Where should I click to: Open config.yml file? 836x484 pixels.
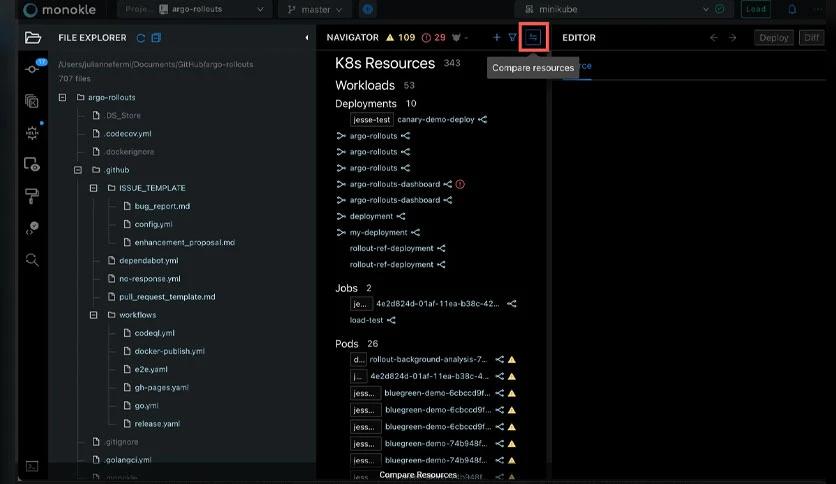pos(154,224)
